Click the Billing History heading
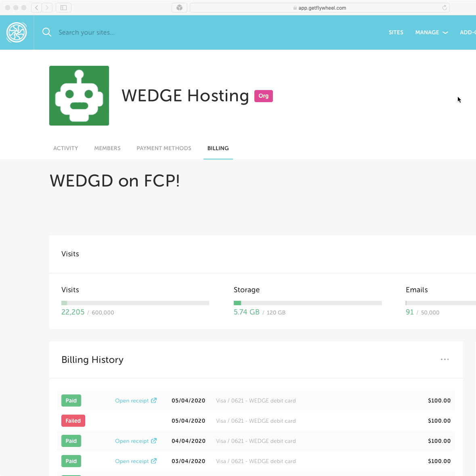The width and height of the screenshot is (476, 476). pyautogui.click(x=92, y=360)
